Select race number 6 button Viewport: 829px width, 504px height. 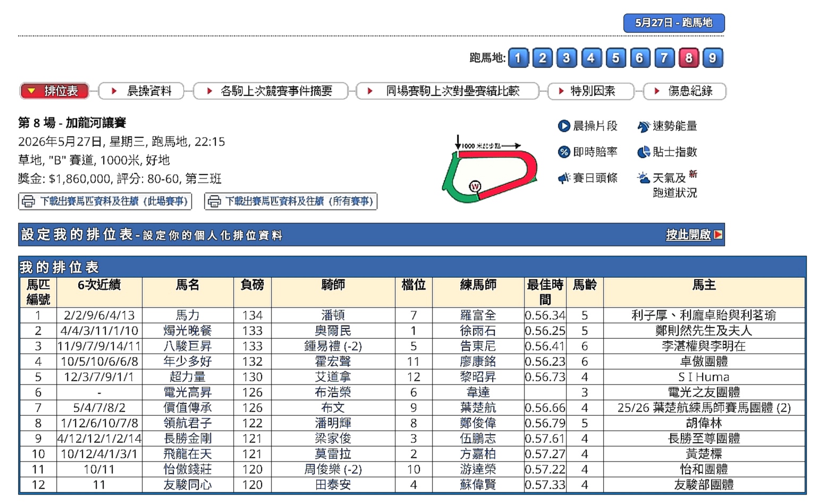[x=640, y=58]
